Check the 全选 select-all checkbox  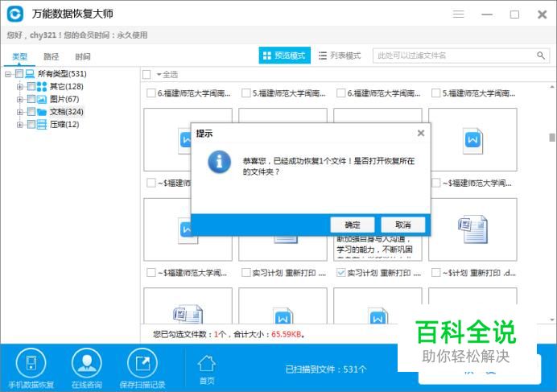coord(146,75)
